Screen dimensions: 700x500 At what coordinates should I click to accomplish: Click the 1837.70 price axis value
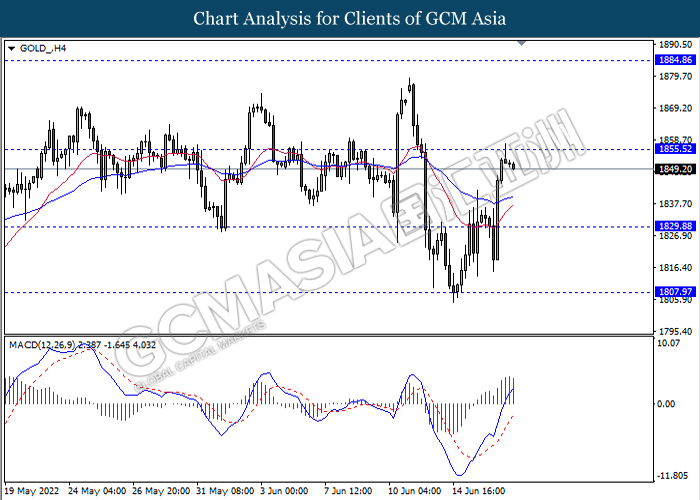tap(676, 204)
